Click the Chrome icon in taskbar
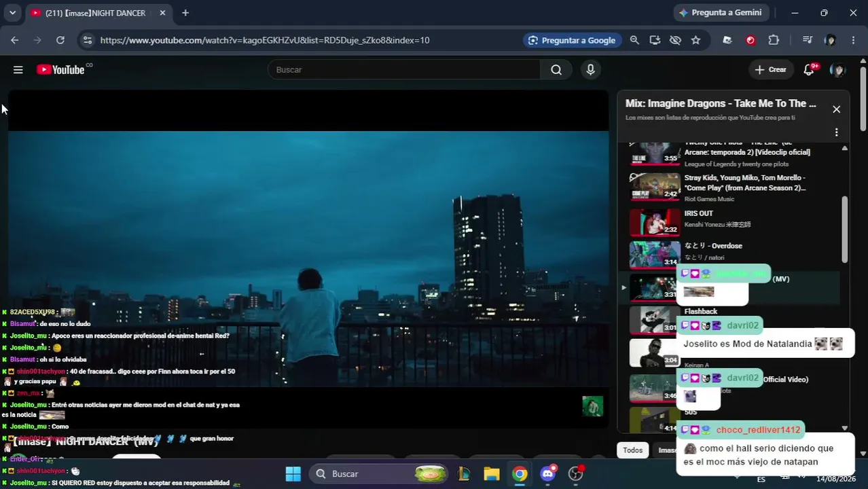Viewport: 868px width, 489px height. click(x=520, y=473)
